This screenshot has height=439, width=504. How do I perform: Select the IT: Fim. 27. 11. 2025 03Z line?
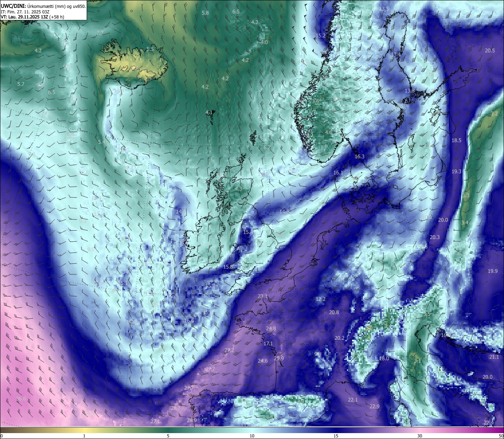pyautogui.click(x=24, y=12)
